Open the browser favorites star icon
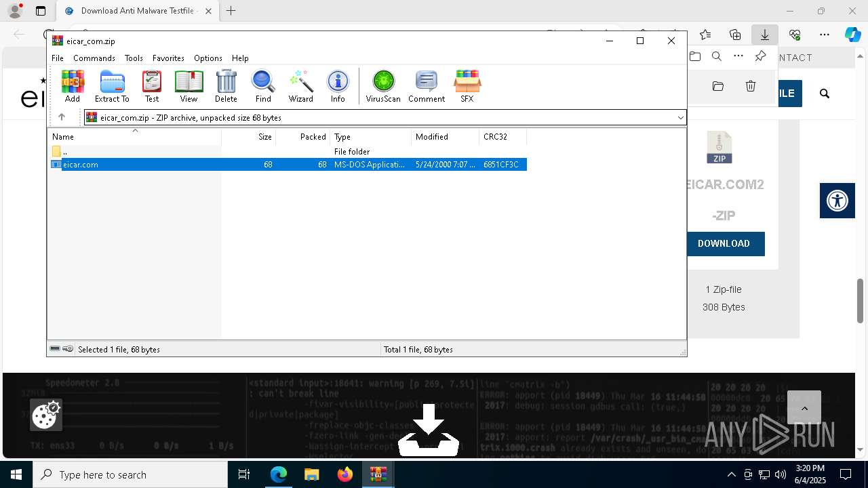The height and width of the screenshot is (488, 868). [x=705, y=35]
